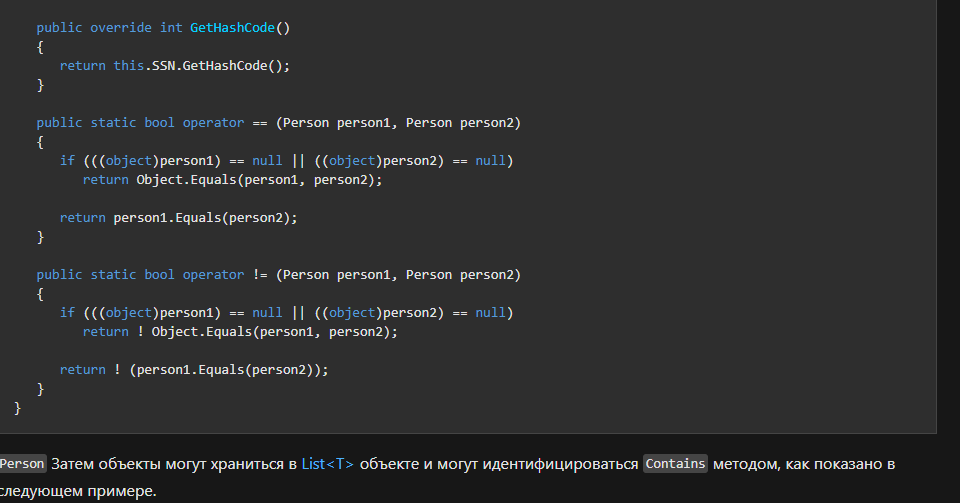Image resolution: width=960 pixels, height=503 pixels.
Task: Click the word 'override' in code
Action: [x=121, y=28]
